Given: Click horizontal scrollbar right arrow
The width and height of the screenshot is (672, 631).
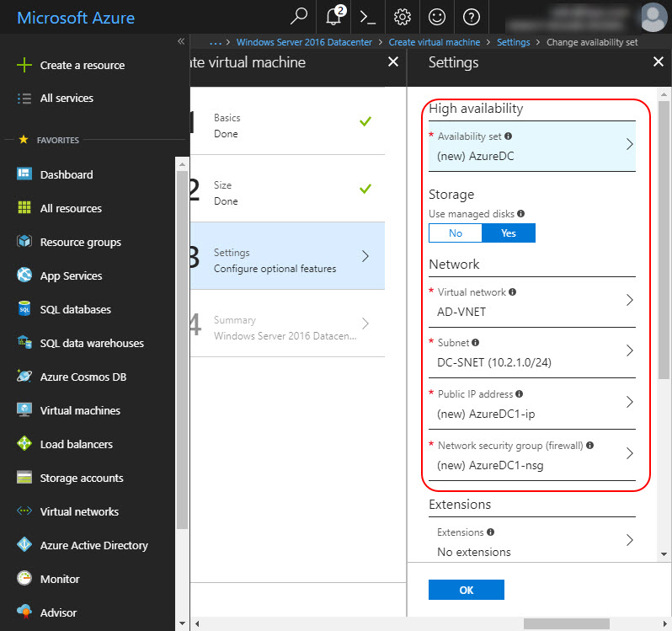Looking at the screenshot, I should (665, 623).
